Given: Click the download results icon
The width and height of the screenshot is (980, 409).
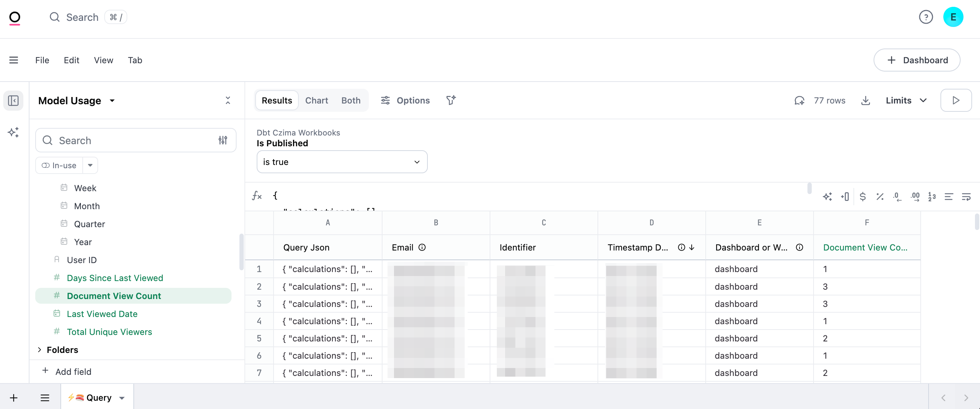Looking at the screenshot, I should click(x=865, y=100).
